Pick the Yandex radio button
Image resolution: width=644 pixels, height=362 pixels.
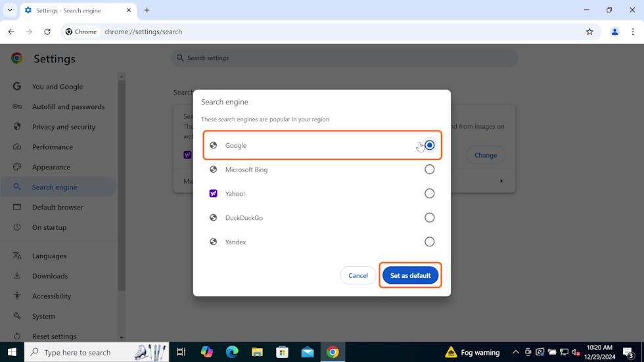click(x=429, y=242)
